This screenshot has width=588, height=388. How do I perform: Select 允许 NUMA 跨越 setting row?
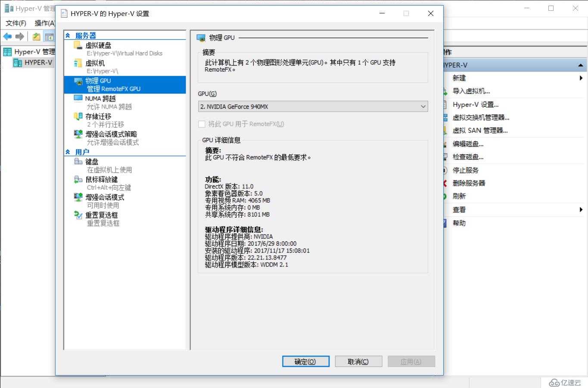[109, 106]
